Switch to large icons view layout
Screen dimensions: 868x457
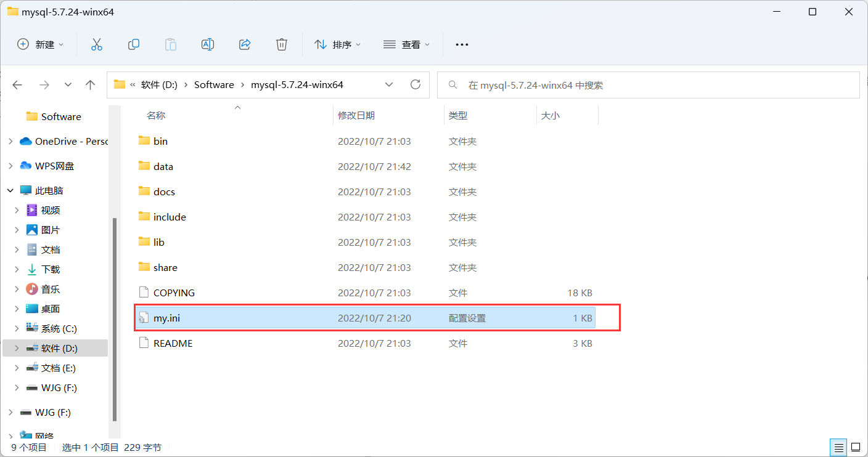pyautogui.click(x=856, y=447)
